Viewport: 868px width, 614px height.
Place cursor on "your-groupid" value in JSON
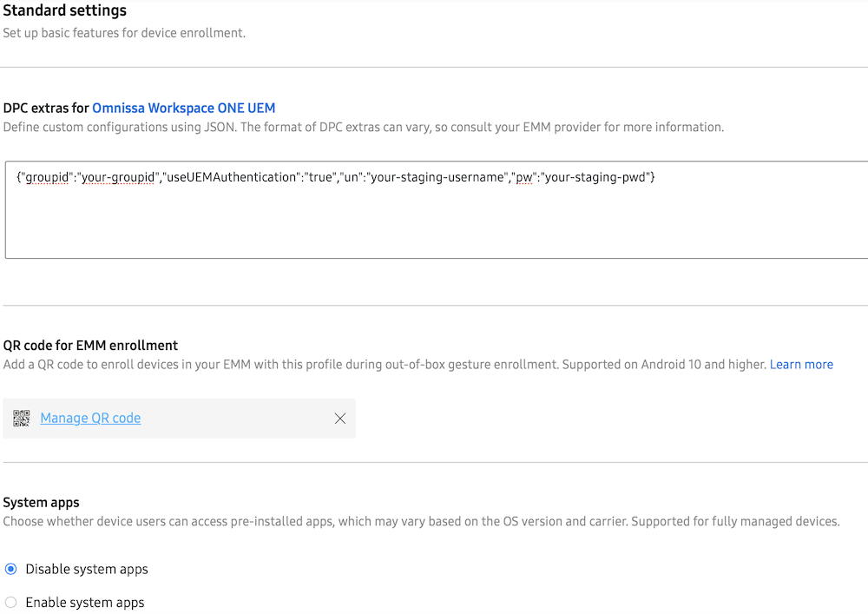coord(118,177)
